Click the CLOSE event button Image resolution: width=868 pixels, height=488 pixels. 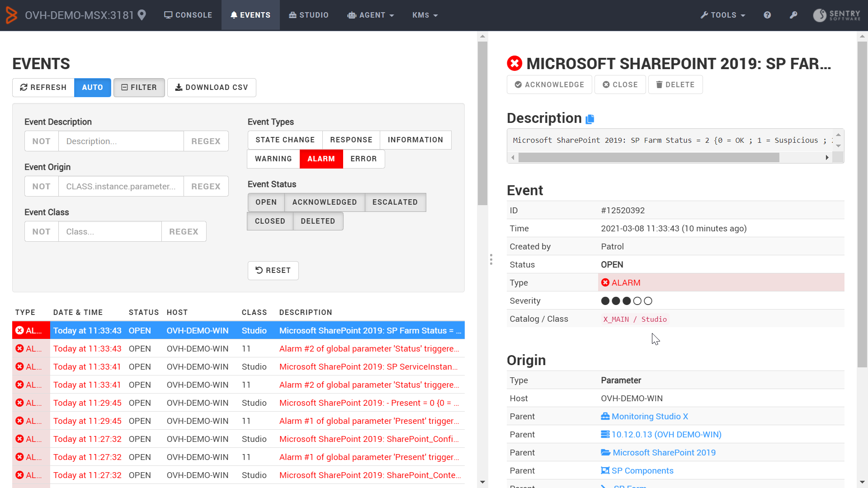[x=620, y=84]
